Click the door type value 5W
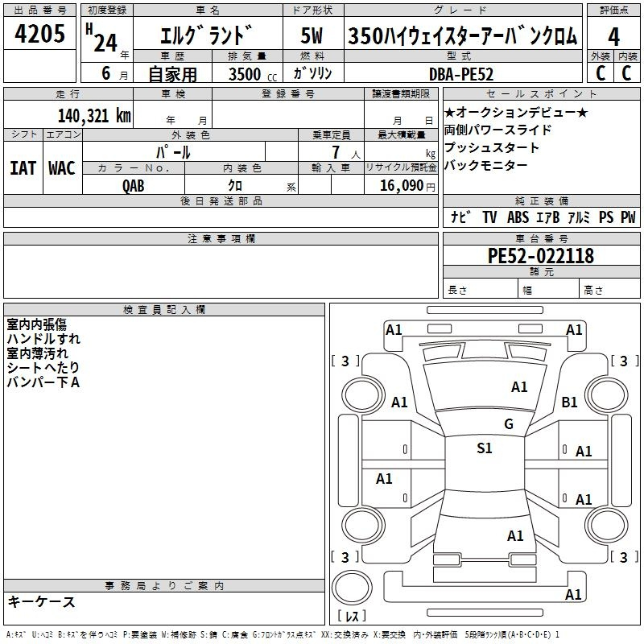 pos(312,35)
